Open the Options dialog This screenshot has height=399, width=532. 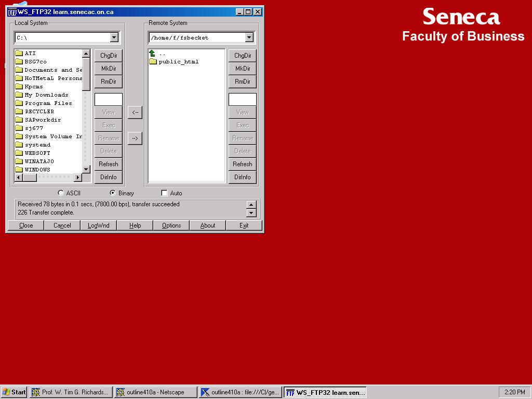point(171,225)
